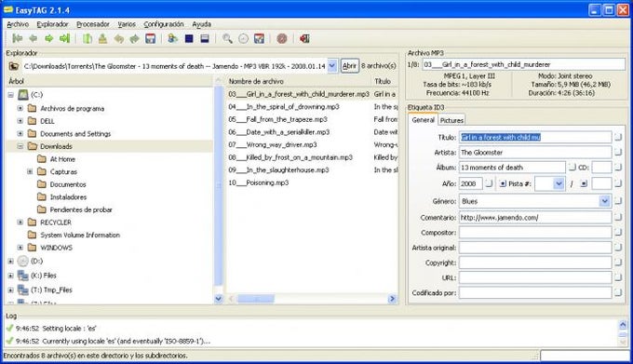Click file list horizontal scrollbar thumb
633x364 pixels.
[255, 299]
